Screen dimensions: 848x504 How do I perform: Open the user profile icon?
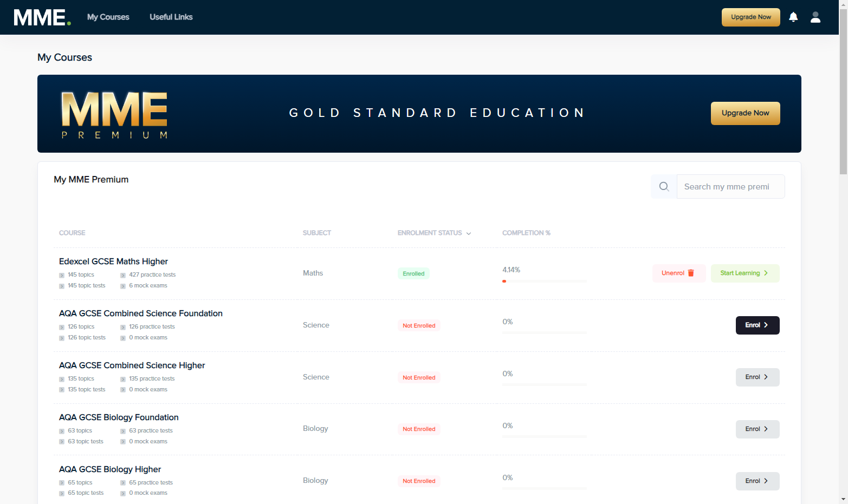[x=815, y=17]
